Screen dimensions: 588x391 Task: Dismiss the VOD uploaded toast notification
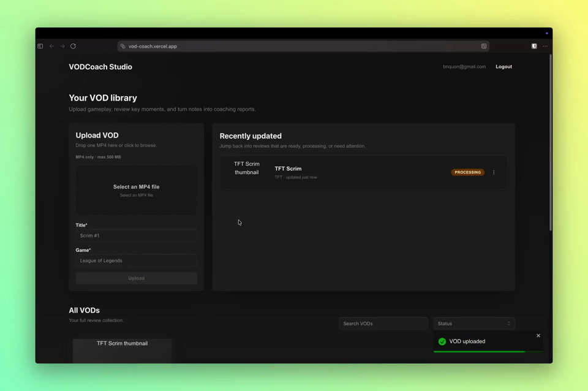pyautogui.click(x=538, y=335)
